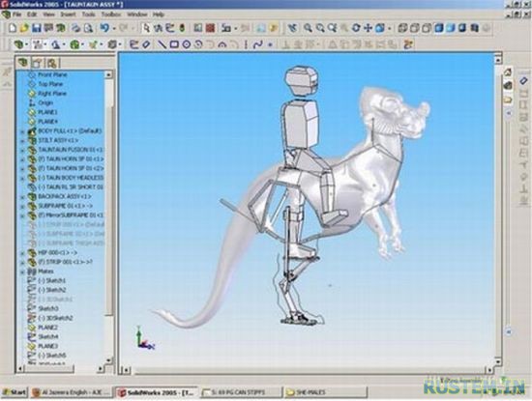
Task: Select the Zoom In/Out magnifier tool
Action: (332, 28)
